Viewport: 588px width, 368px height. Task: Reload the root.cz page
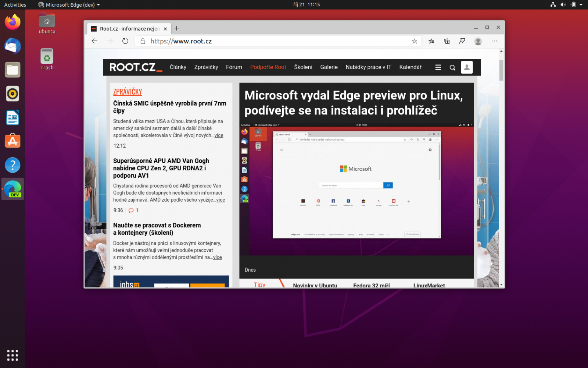[x=125, y=41]
